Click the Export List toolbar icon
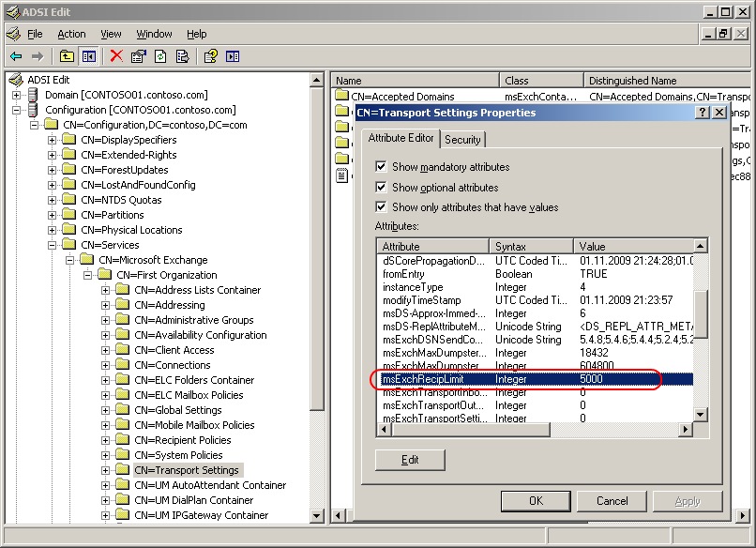756x548 pixels. pyautogui.click(x=183, y=56)
